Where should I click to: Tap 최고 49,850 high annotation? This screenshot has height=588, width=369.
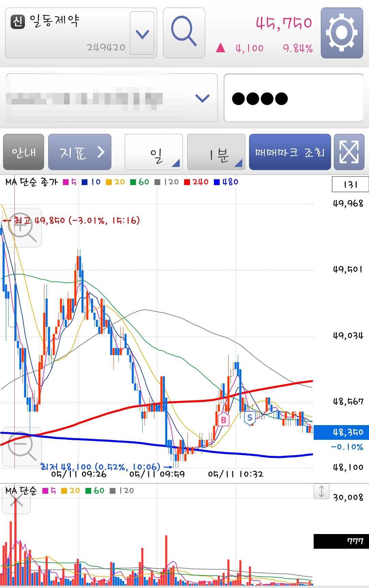(71, 221)
